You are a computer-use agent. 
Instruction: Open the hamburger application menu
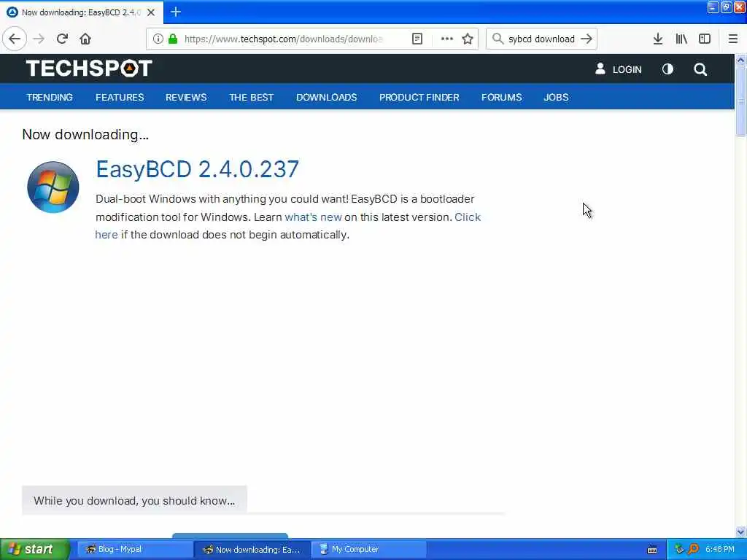pos(733,39)
